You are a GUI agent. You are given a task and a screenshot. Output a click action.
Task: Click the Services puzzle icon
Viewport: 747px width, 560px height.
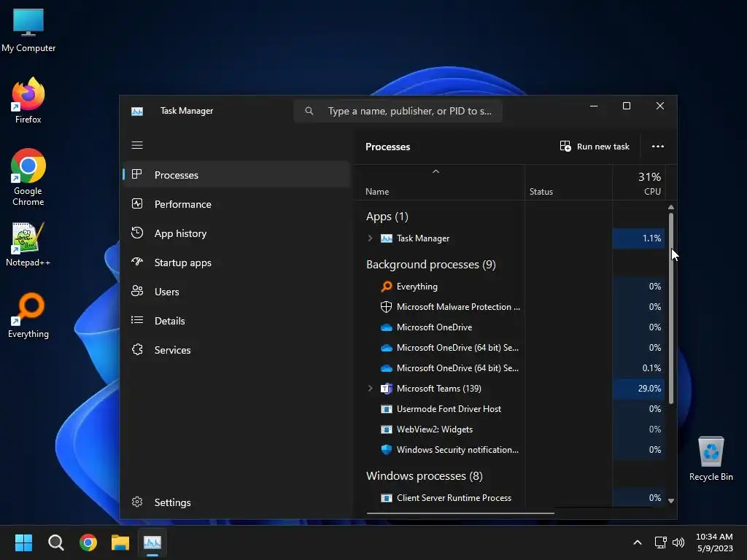pos(136,349)
